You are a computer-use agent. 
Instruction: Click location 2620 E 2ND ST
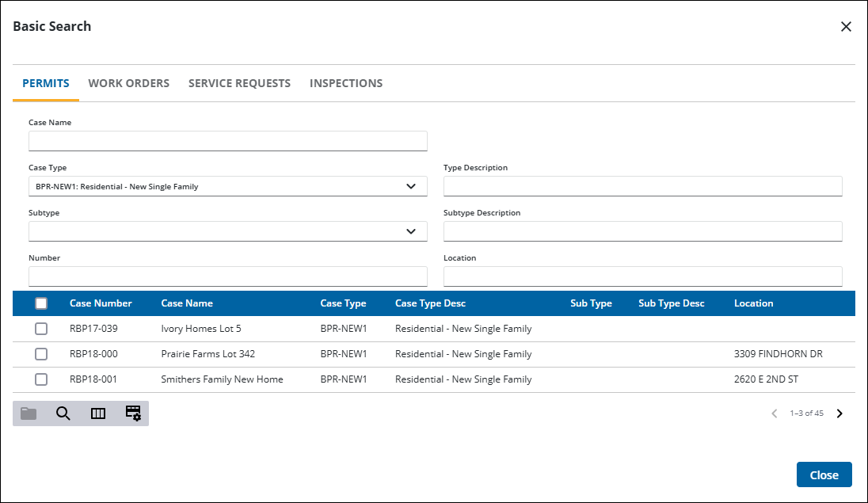[x=766, y=379]
